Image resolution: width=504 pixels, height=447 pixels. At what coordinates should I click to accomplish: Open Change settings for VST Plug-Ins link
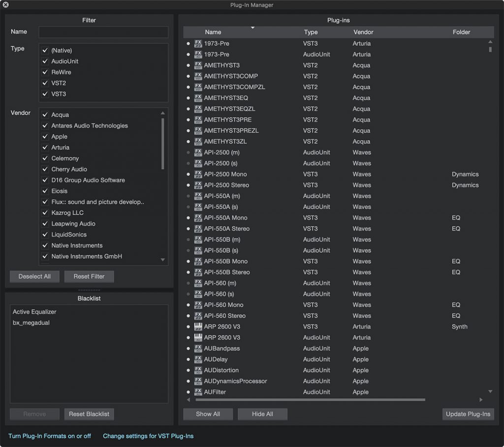pyautogui.click(x=148, y=436)
